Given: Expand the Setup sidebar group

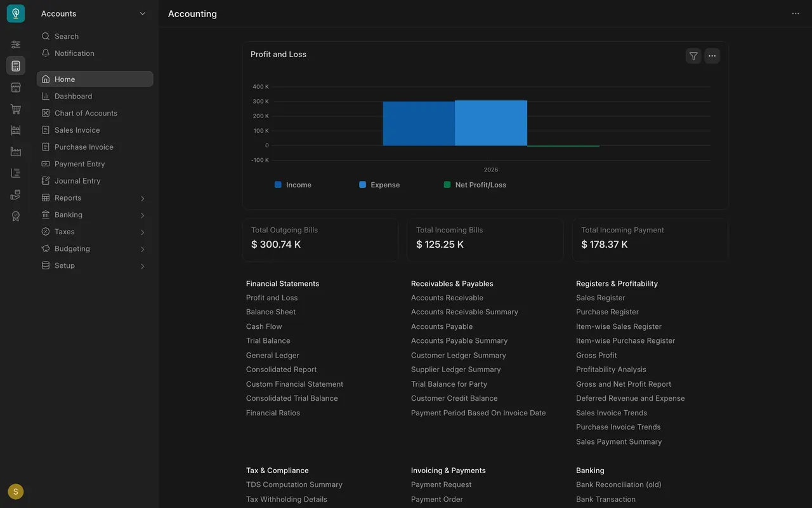Looking at the screenshot, I should coord(95,265).
